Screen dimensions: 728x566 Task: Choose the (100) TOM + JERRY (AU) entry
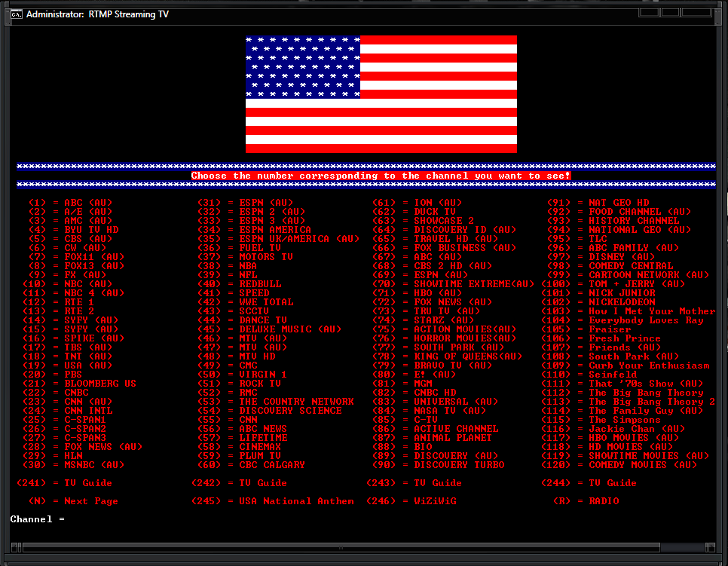[x=613, y=284]
